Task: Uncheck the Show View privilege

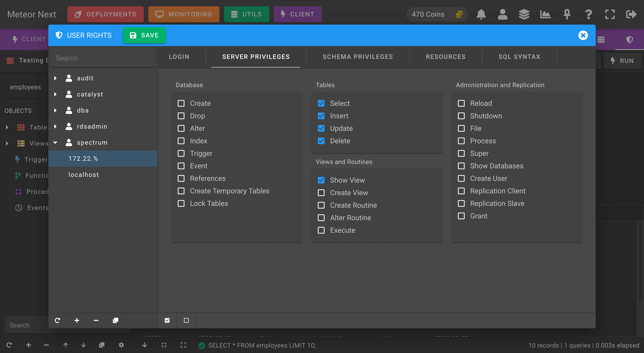Action: [321, 180]
